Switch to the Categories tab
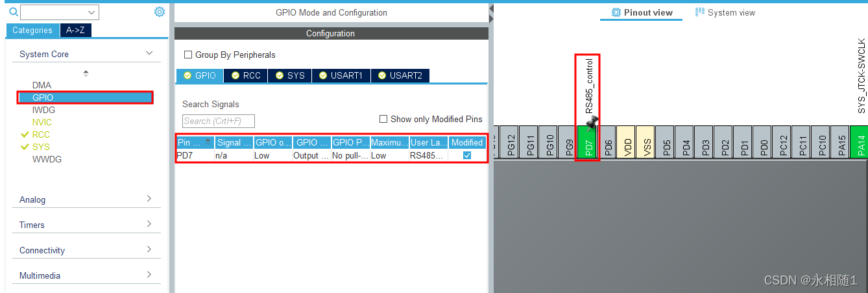Image resolution: width=868 pixels, height=293 pixels. (x=32, y=31)
